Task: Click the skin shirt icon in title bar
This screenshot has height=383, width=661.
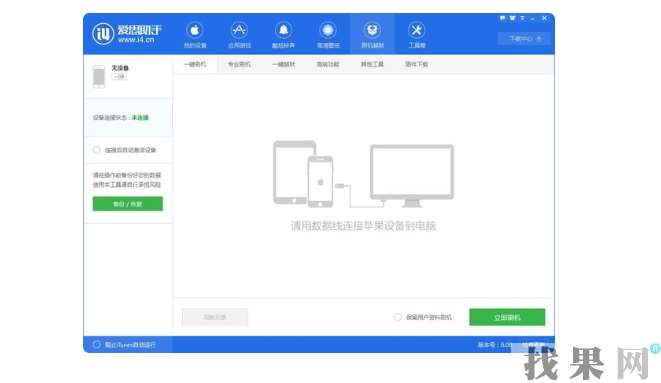Action: 512,18
